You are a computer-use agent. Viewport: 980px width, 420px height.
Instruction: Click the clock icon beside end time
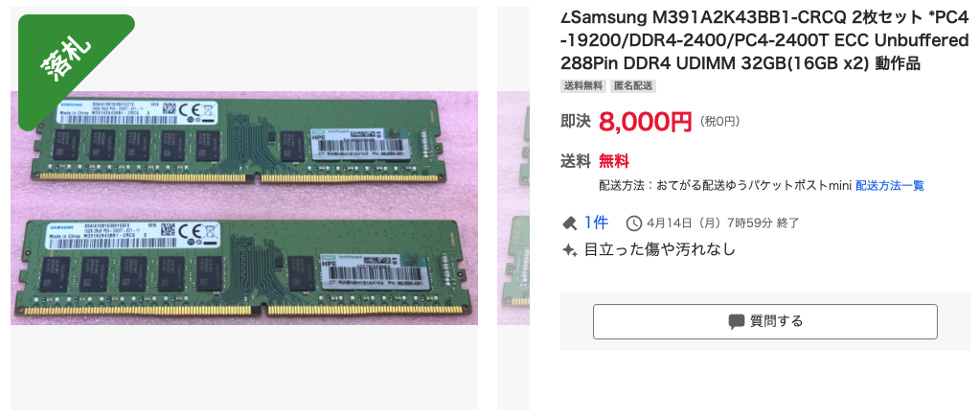point(634,222)
